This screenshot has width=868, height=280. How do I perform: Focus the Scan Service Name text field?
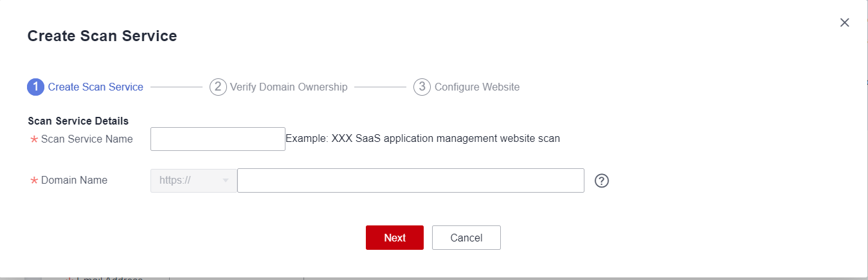[217, 139]
